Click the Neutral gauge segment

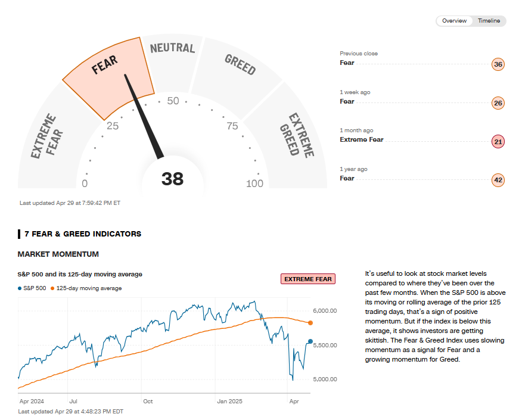(172, 57)
